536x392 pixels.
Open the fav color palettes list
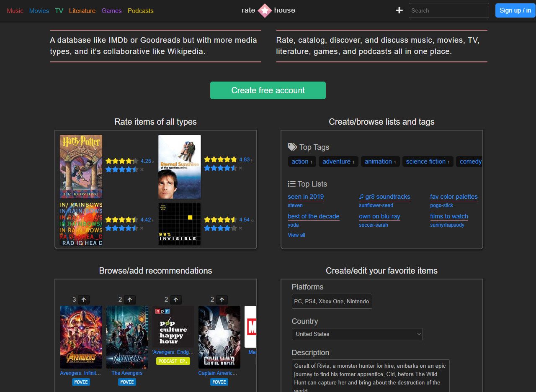coord(454,197)
